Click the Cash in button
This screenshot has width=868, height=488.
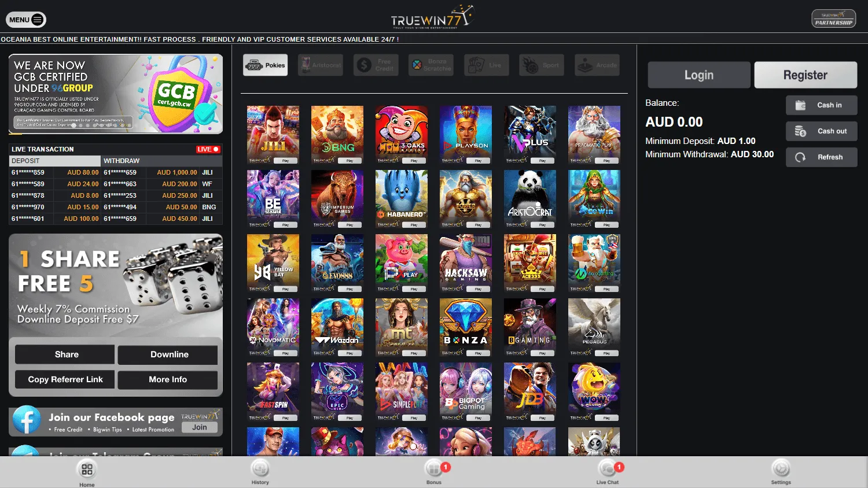822,105
